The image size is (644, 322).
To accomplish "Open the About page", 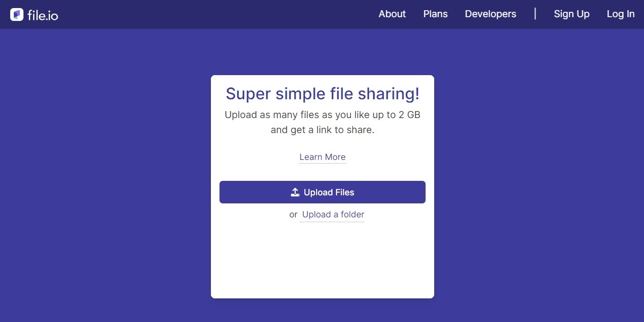I will tap(392, 14).
